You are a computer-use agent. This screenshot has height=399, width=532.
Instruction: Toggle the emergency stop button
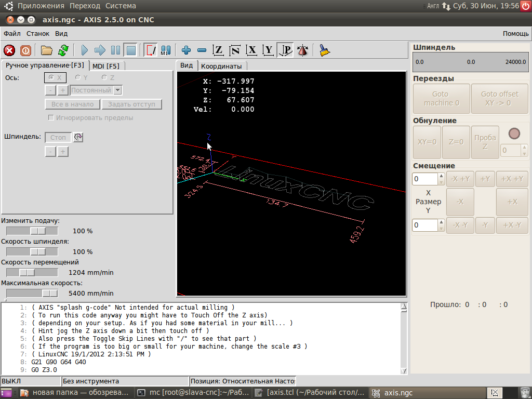click(x=9, y=50)
